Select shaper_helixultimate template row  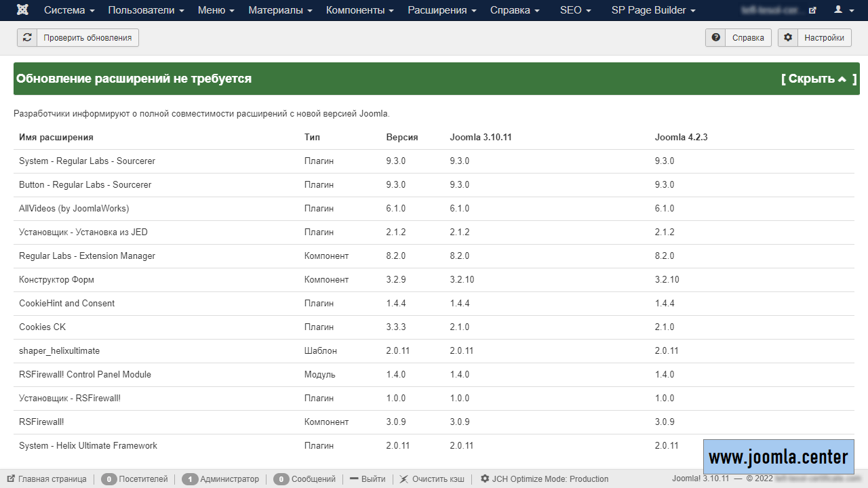coord(434,351)
